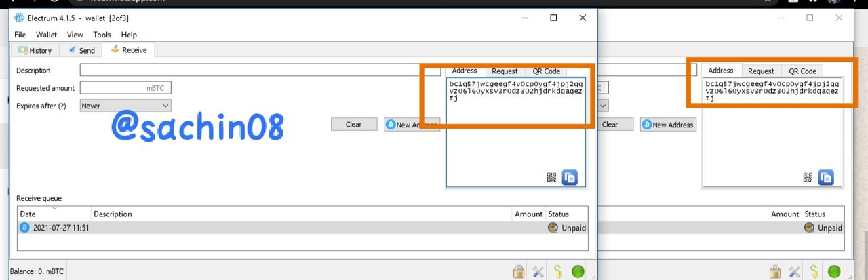Select the 2021-07-27 11:51 request row

302,228
